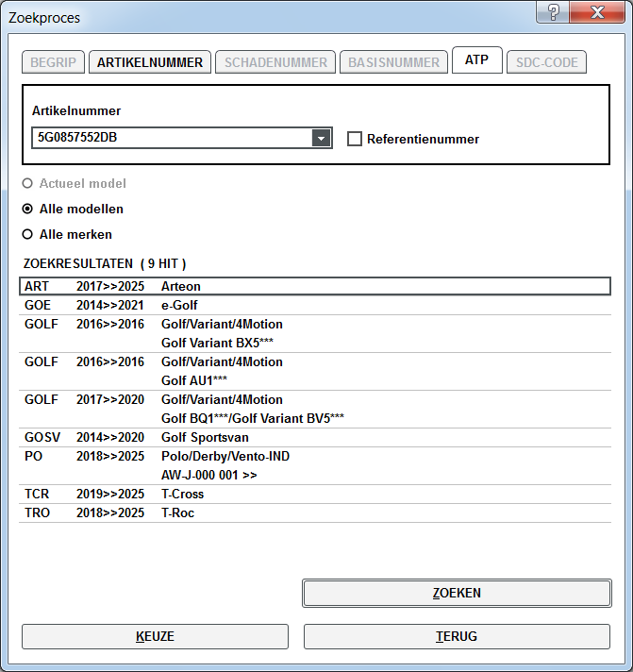
Task: Select the ATP tab
Action: 477,60
